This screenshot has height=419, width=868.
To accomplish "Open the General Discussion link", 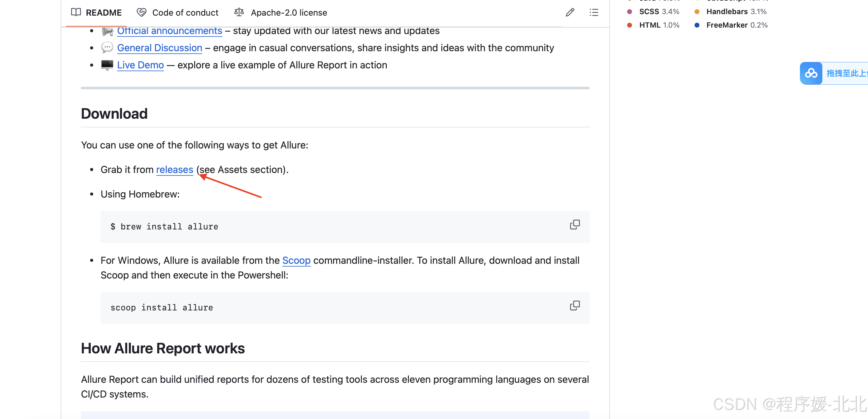I will pyautogui.click(x=160, y=48).
